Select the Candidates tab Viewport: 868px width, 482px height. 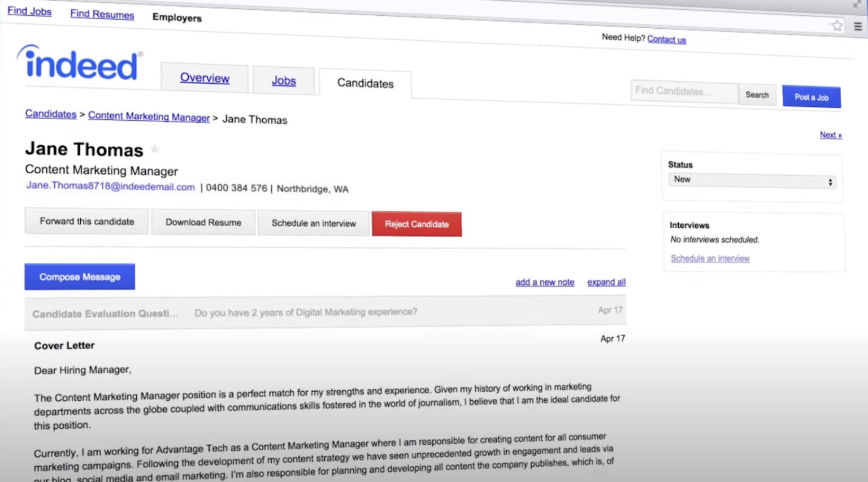pyautogui.click(x=365, y=83)
